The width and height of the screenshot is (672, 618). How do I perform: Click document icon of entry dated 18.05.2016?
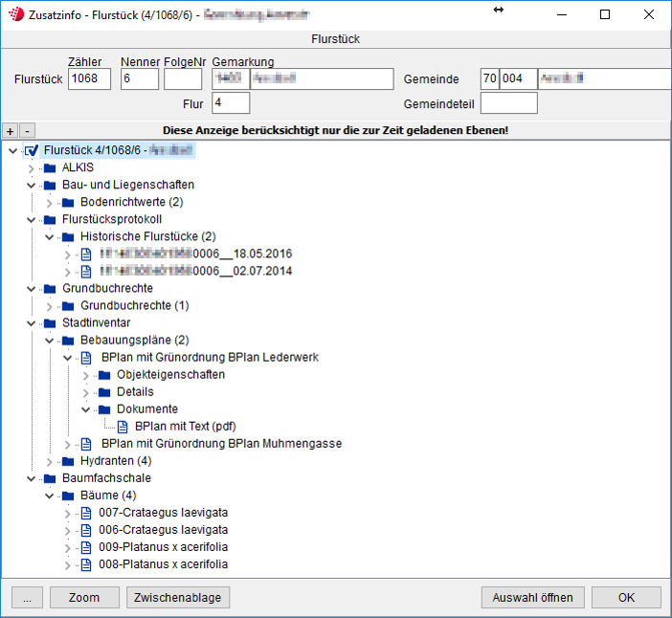(x=86, y=254)
